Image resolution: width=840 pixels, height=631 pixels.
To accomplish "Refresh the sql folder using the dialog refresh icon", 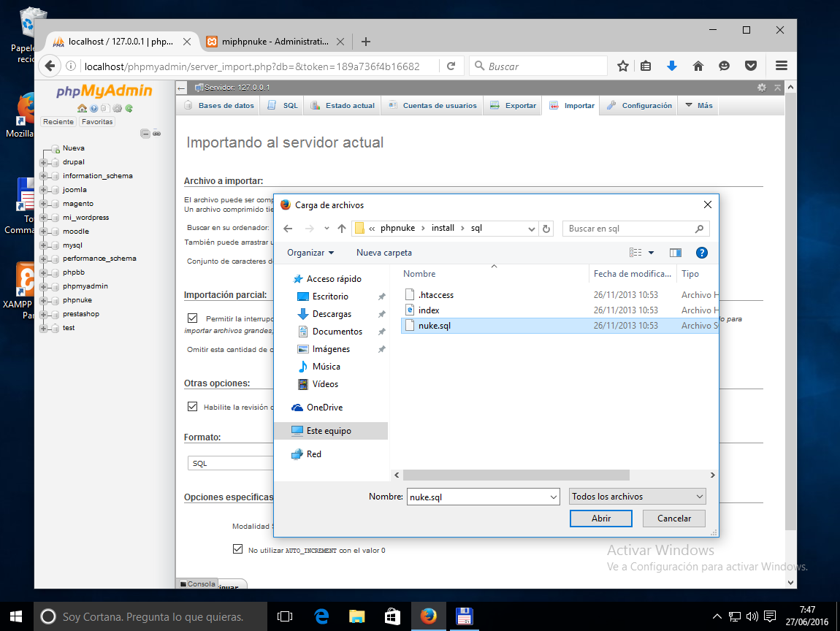I will 546,229.
